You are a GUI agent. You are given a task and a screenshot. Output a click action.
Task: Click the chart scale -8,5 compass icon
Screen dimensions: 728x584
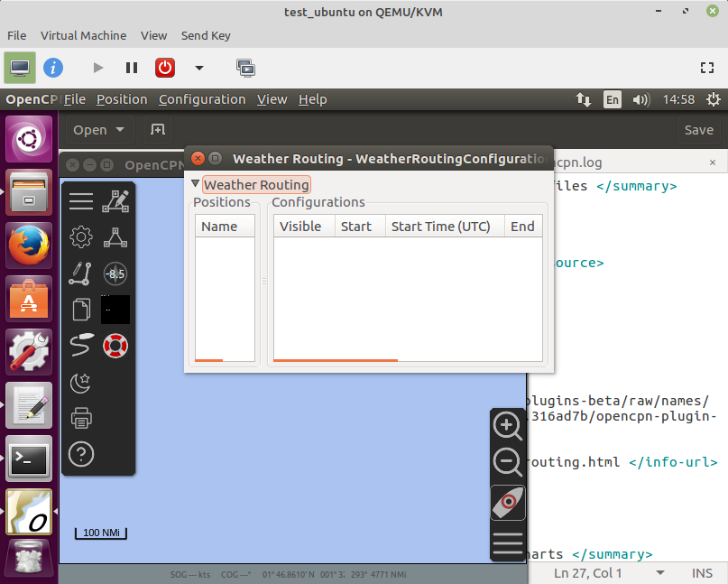click(x=115, y=273)
